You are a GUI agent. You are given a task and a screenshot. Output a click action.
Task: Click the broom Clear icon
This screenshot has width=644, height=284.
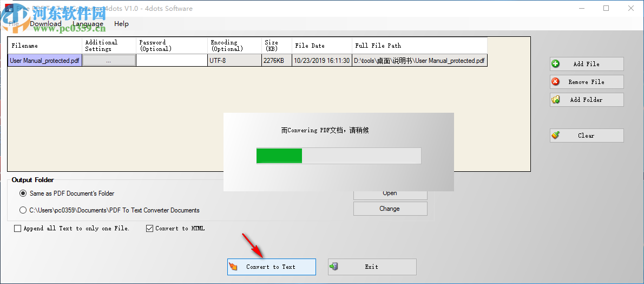tap(556, 135)
